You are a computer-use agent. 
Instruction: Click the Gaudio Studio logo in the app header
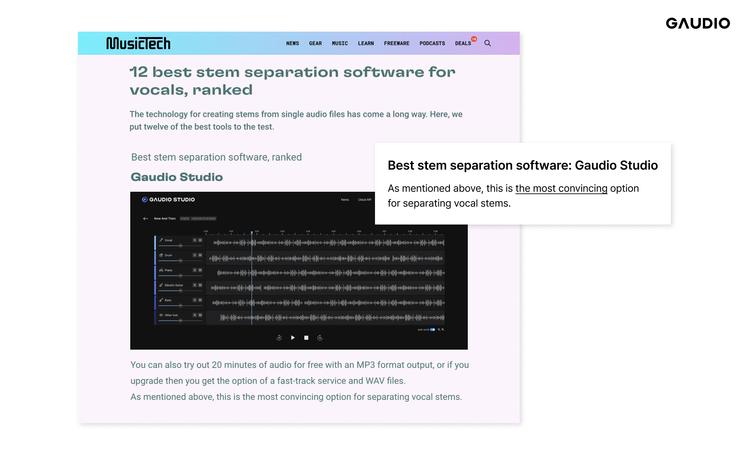(168, 200)
